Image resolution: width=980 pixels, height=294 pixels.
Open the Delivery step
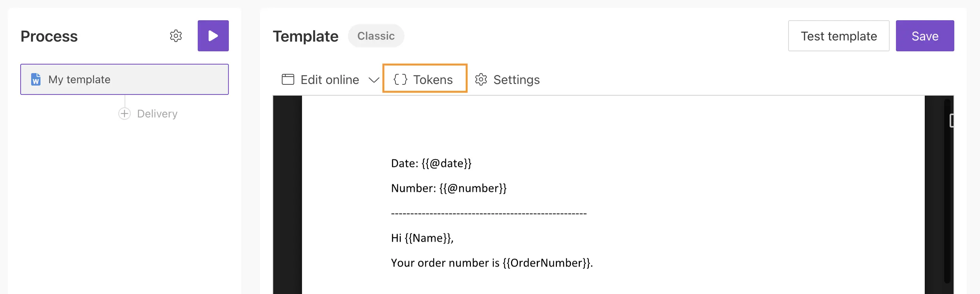[157, 113]
